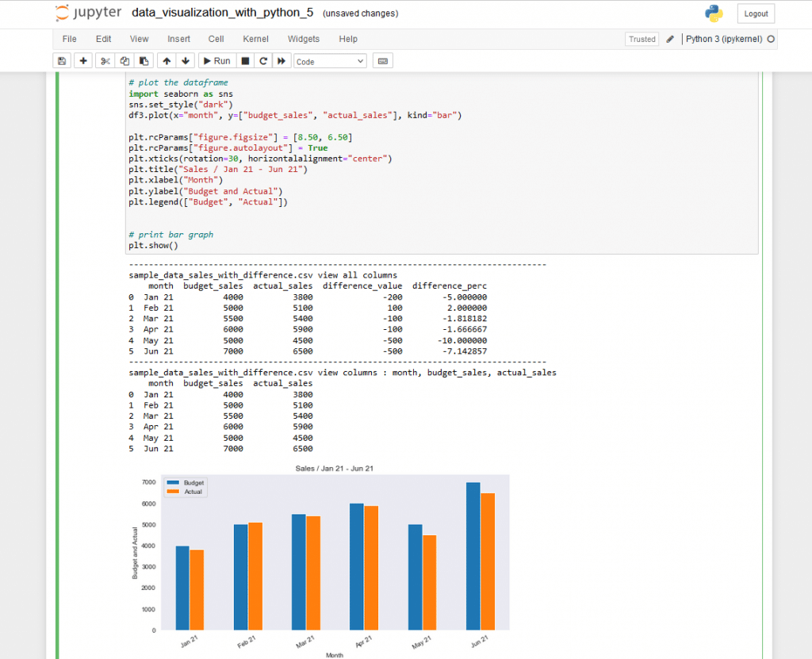
Task: Paste cells below icon
Action: [144, 61]
